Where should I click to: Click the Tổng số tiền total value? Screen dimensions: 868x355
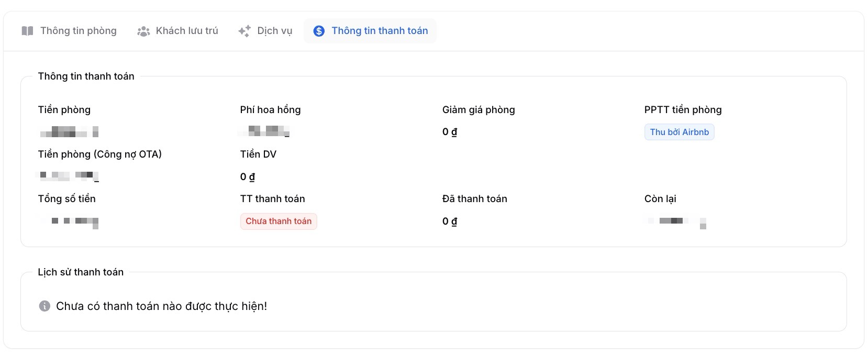click(70, 221)
